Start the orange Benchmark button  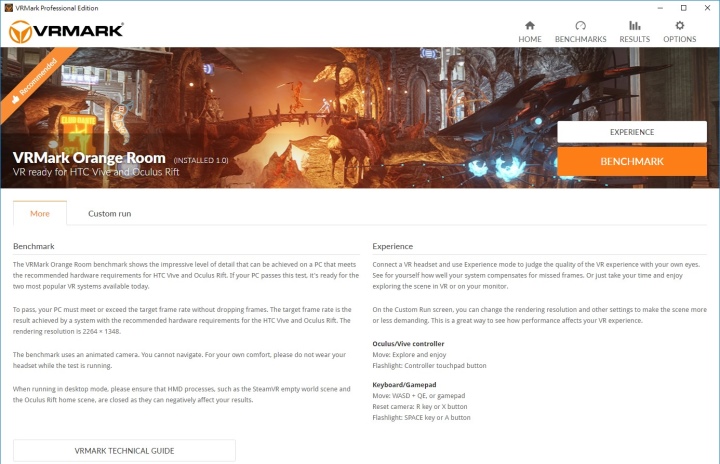tap(631, 161)
